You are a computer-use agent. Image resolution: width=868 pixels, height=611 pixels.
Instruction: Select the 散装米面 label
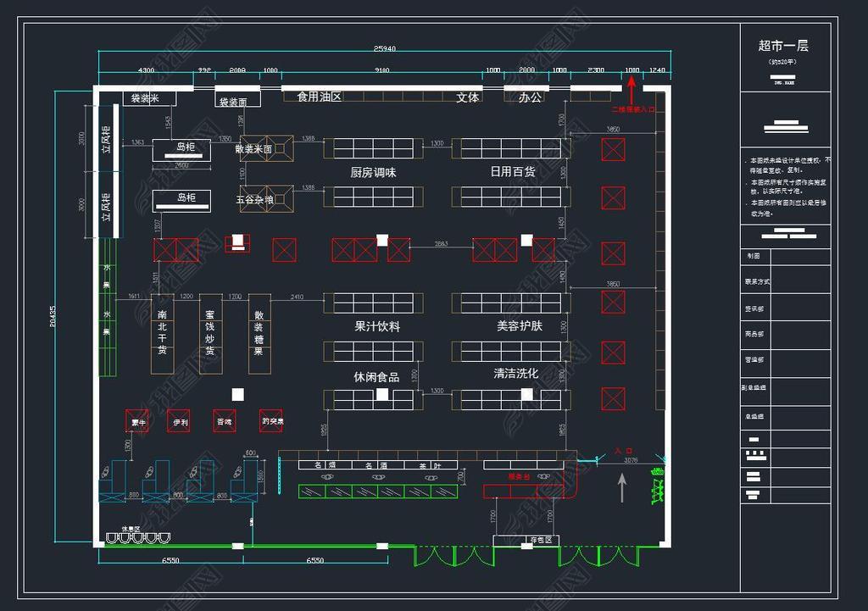click(253, 149)
